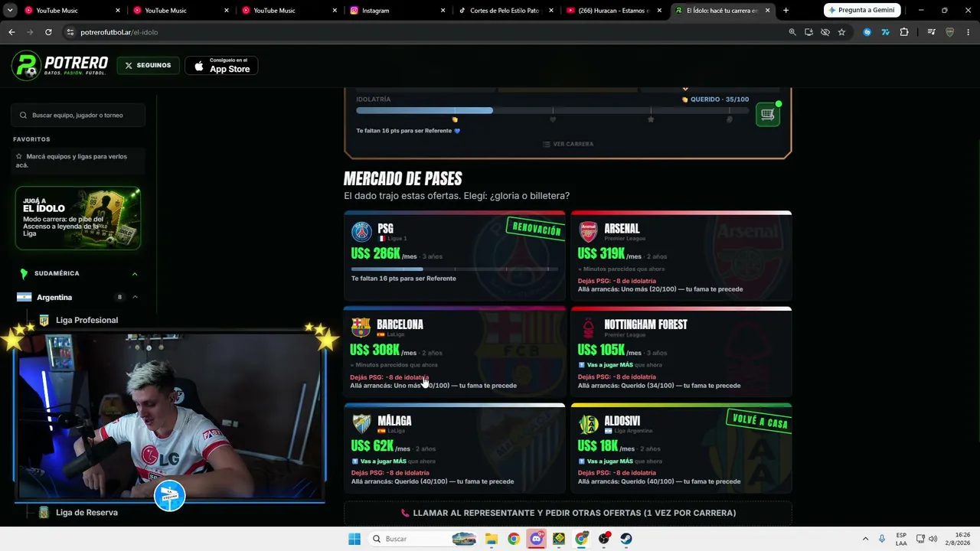
Task: Click the Nottingham Forest salary US$ 105K
Action: pyautogui.click(x=601, y=350)
